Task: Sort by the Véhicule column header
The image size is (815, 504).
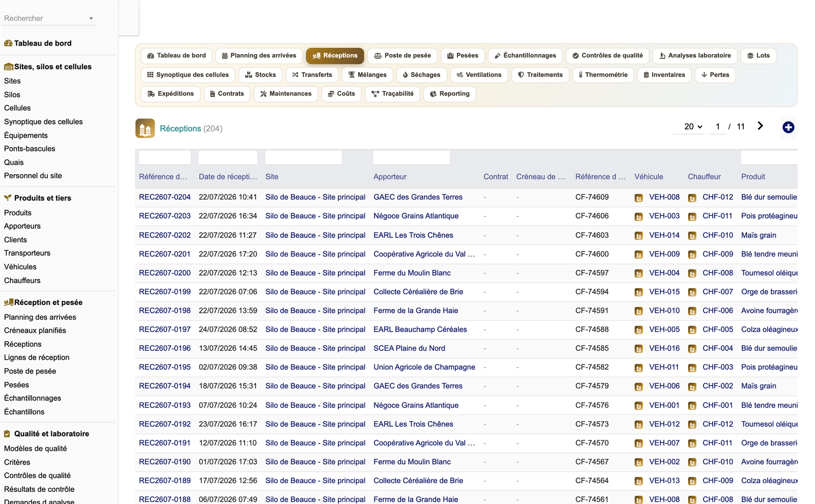Action: pos(649,177)
